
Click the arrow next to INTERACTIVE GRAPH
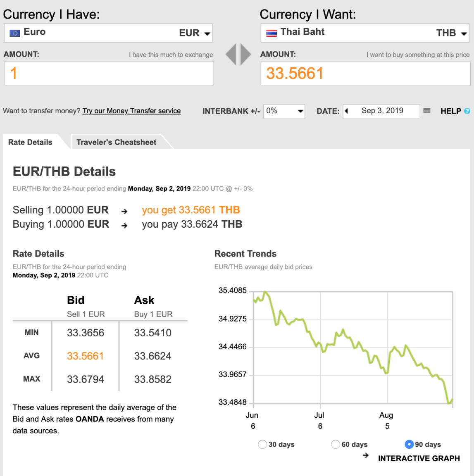[366, 455]
